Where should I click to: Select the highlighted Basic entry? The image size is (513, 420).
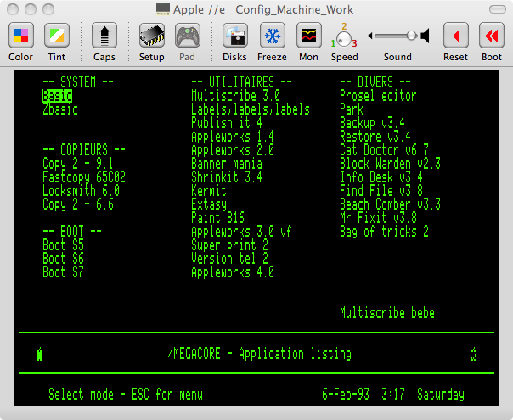(x=57, y=96)
